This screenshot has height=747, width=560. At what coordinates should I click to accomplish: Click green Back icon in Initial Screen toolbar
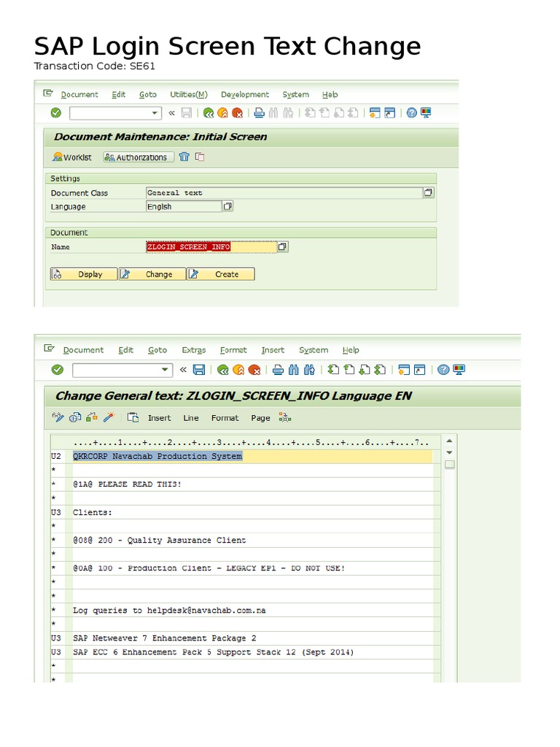click(208, 113)
